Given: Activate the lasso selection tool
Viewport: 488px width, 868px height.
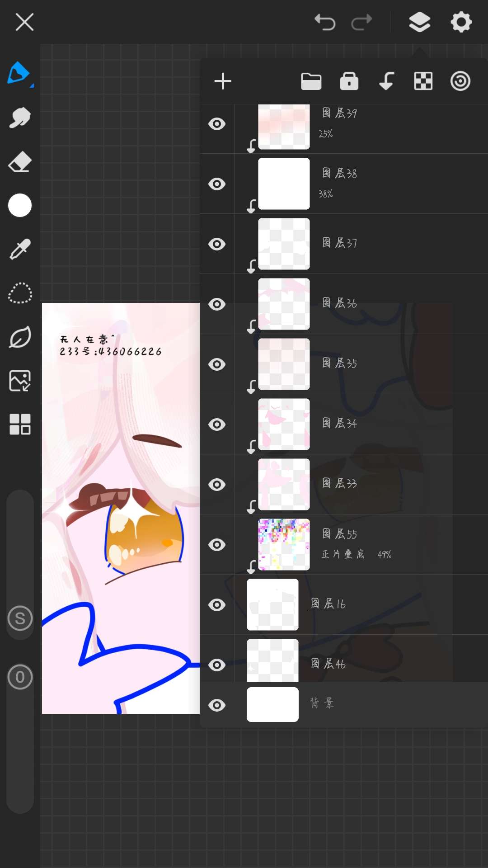Looking at the screenshot, I should (x=20, y=293).
